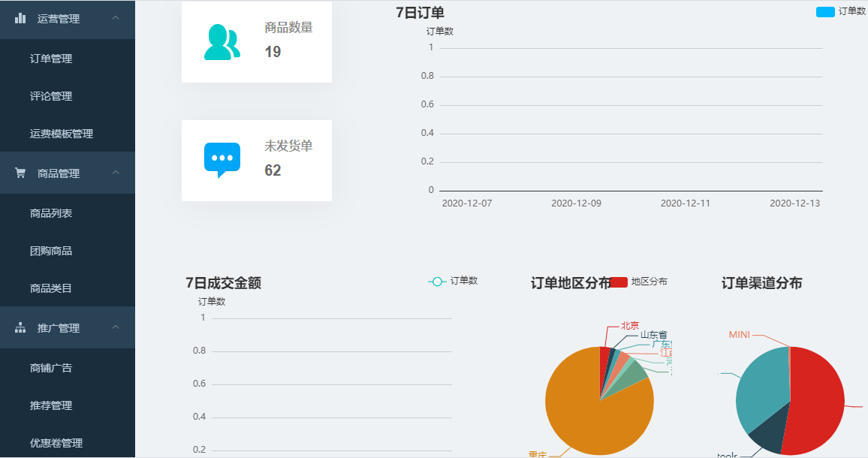Toggle the 订单数 legend in 7日订单 chart
The height and width of the screenshot is (458, 868).
(x=825, y=11)
